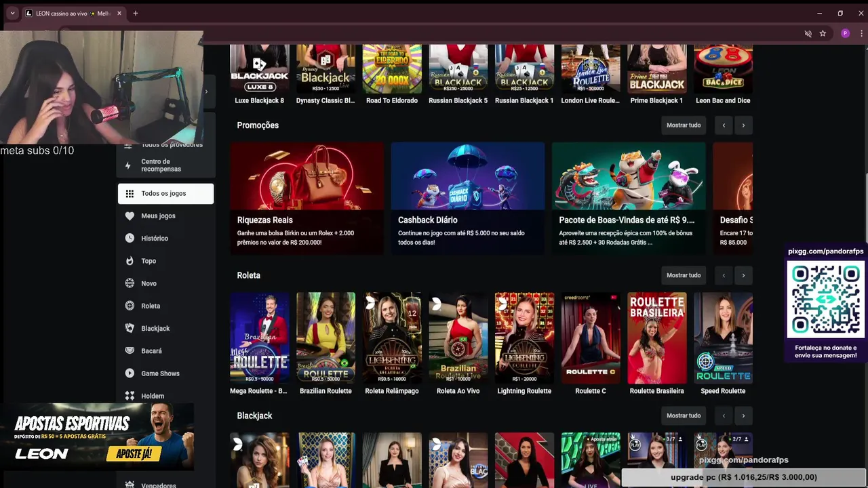Click the Promoções section heading
Image resolution: width=868 pixels, height=488 pixels.
coord(258,125)
